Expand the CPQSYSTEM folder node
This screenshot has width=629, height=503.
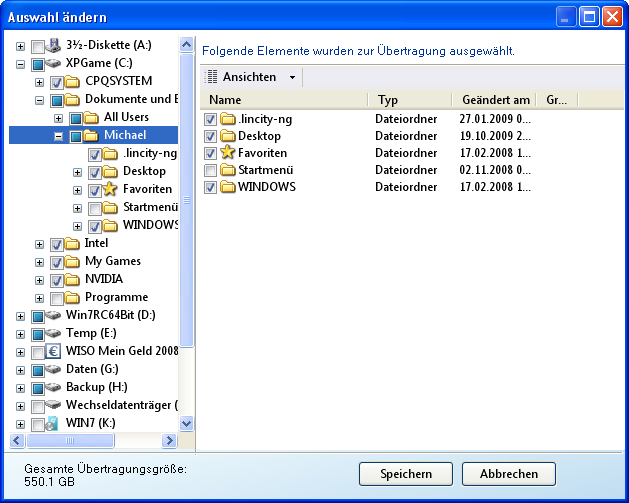39,82
